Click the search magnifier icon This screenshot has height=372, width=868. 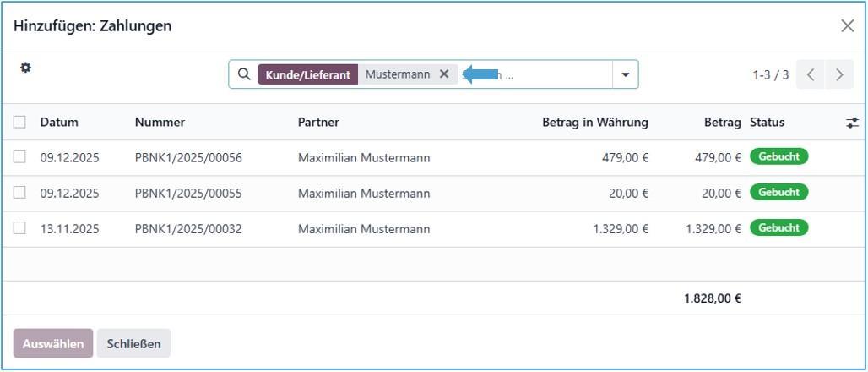click(x=243, y=74)
